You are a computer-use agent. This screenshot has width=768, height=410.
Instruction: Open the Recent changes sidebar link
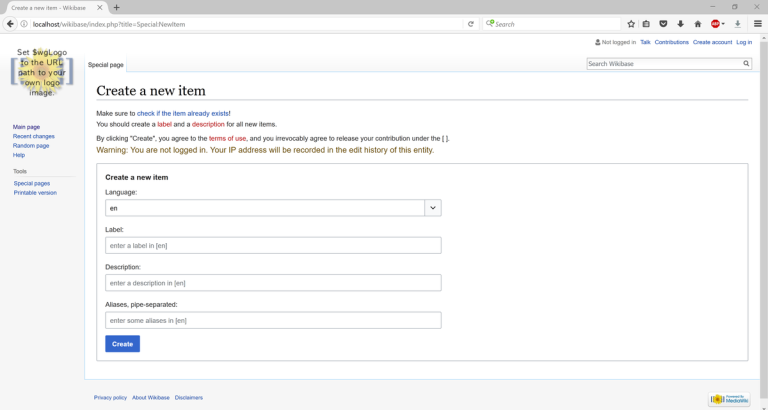[34, 136]
